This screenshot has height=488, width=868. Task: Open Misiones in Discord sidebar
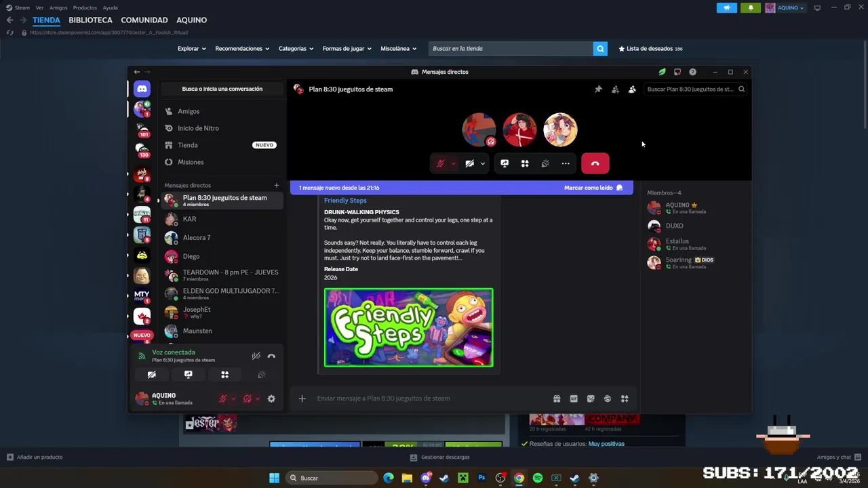[x=222, y=162]
